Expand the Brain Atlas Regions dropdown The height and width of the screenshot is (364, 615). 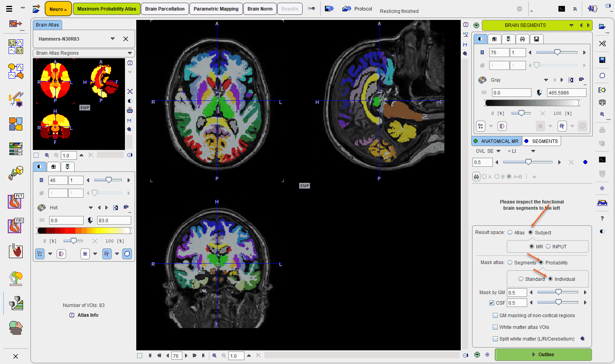(130, 53)
